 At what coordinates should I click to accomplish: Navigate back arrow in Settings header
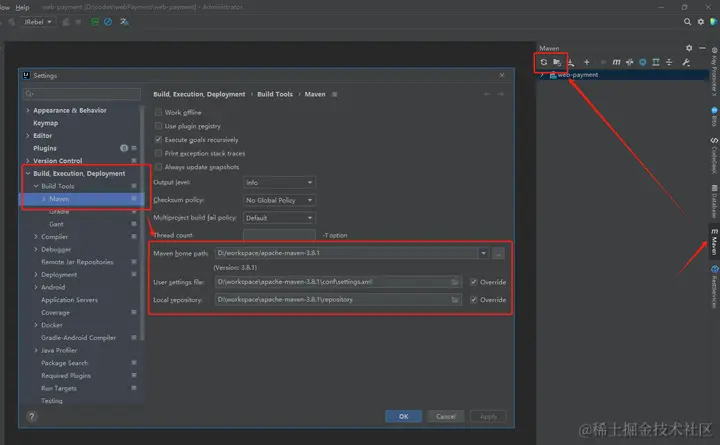coord(487,94)
